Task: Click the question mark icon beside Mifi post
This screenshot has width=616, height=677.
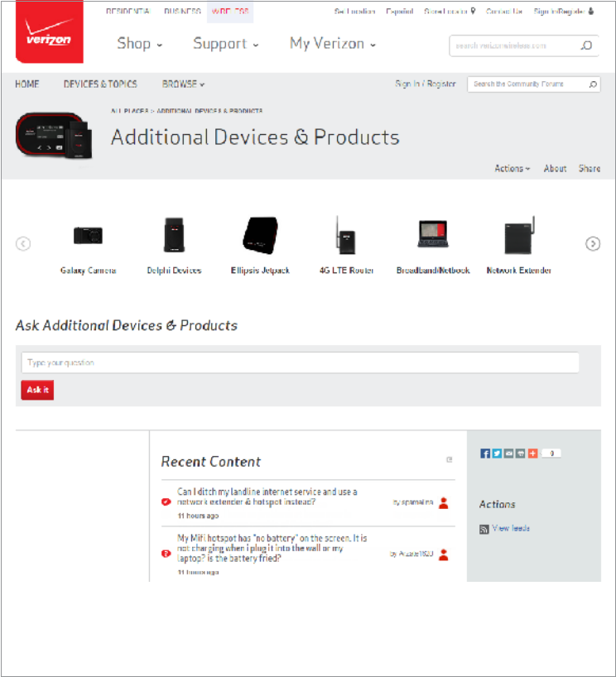Action: coord(166,554)
